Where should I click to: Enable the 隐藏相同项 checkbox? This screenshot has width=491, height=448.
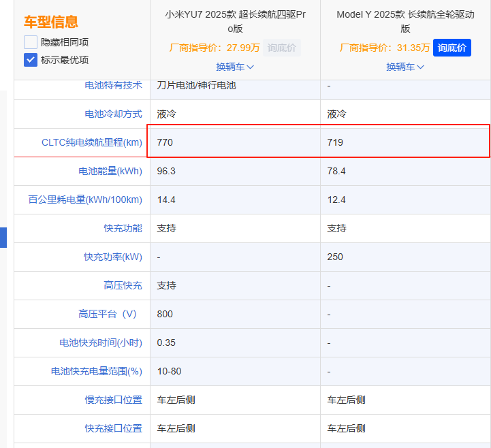pos(31,42)
